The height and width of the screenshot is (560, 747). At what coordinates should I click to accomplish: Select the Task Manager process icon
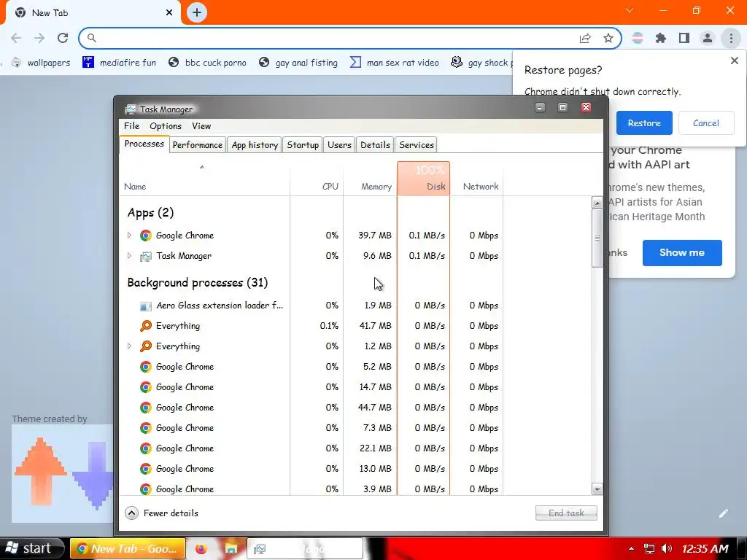[x=146, y=256]
